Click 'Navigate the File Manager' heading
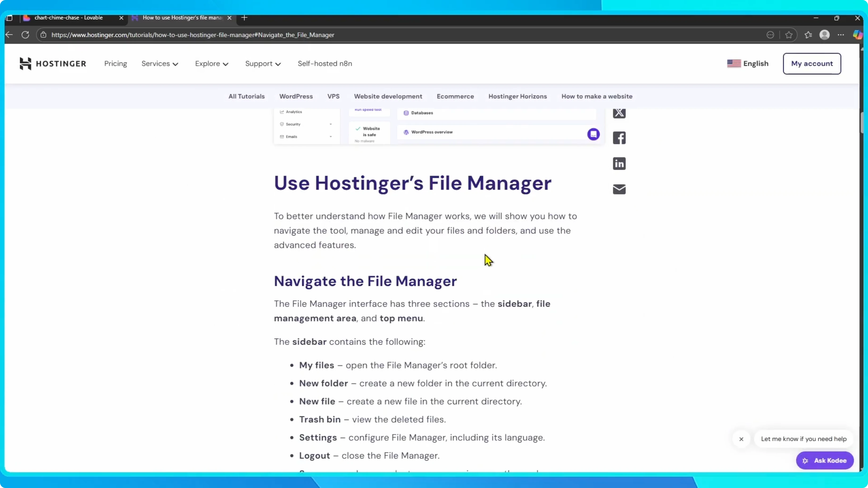The image size is (868, 488). tap(365, 281)
